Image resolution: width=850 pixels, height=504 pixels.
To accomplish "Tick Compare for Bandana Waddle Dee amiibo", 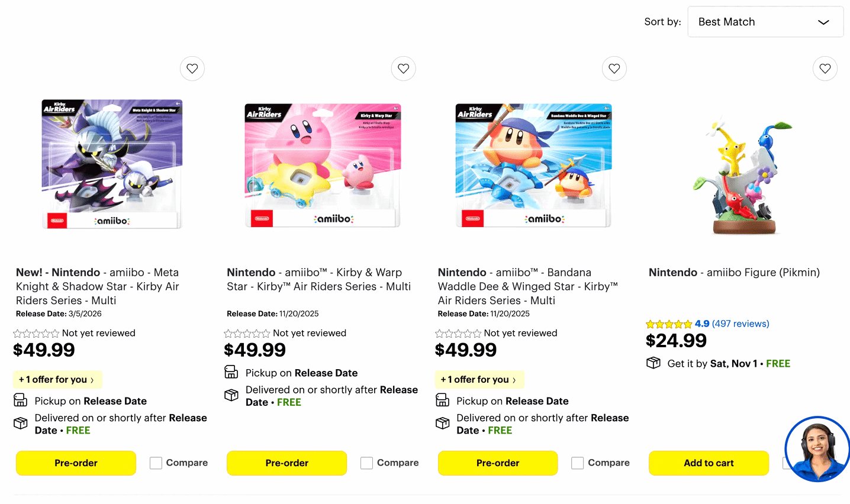I will [578, 463].
